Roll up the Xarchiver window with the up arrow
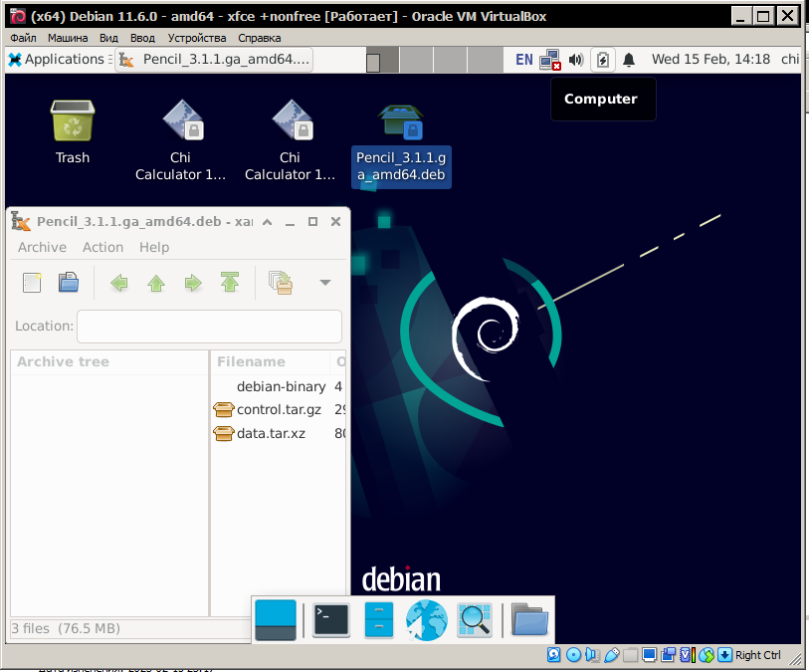Viewport: 809px width, 672px height. (268, 222)
